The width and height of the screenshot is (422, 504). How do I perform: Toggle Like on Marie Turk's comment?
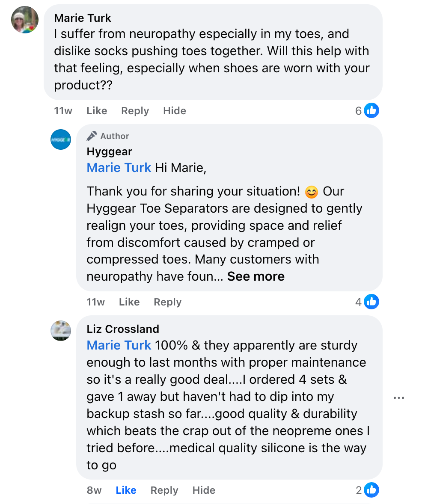click(97, 111)
